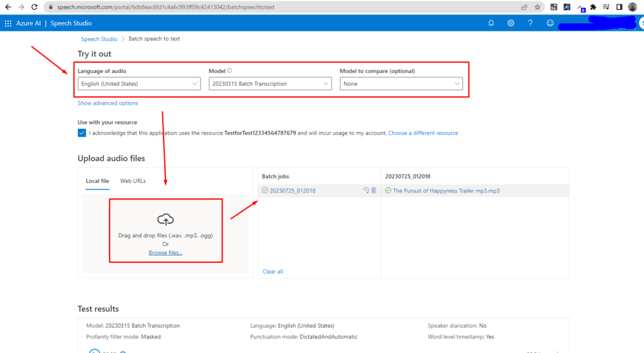Click the Batch jobs column header
644x353 pixels.
[x=275, y=176]
